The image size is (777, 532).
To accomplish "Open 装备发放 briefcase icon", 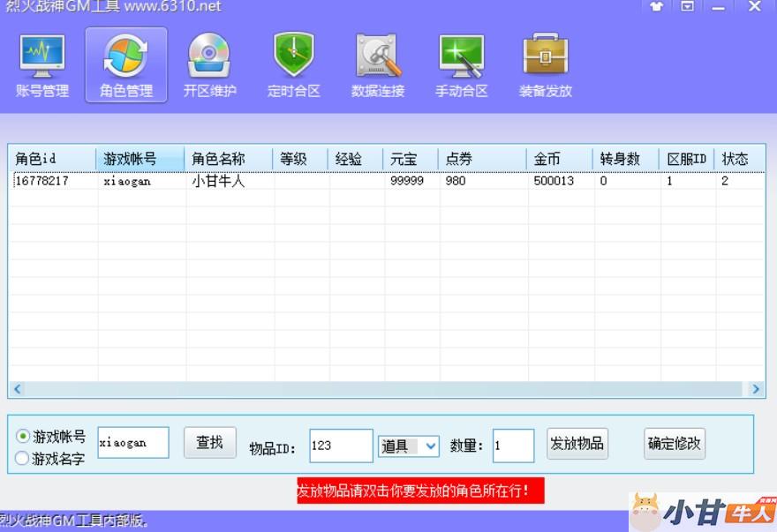I will 545,65.
